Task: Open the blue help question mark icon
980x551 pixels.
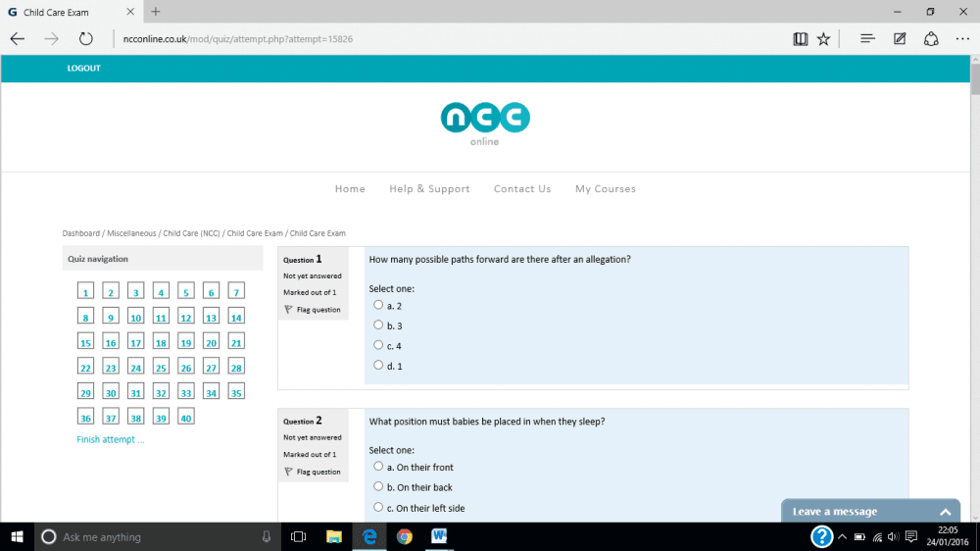Action: tap(822, 536)
